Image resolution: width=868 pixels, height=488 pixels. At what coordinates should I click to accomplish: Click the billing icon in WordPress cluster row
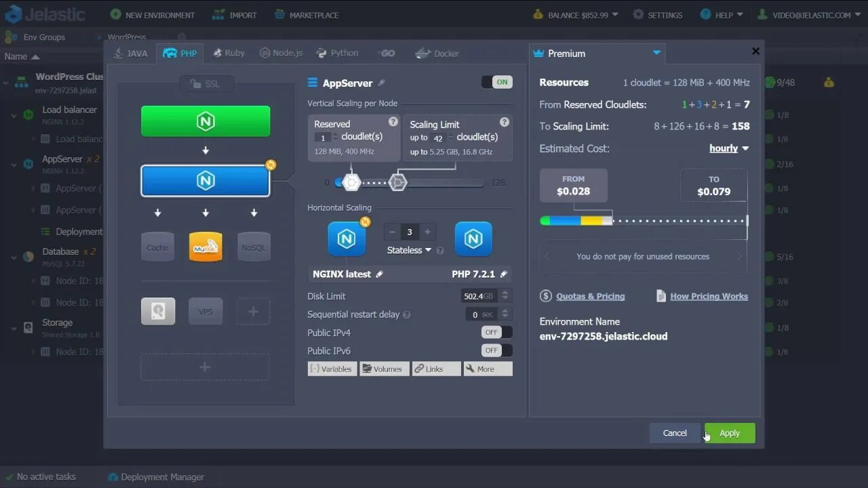829,83
